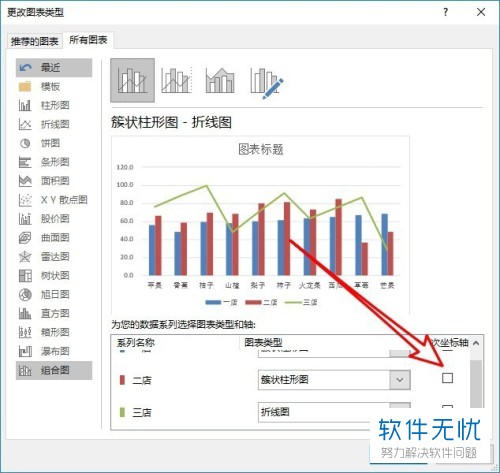Choose the Bar chart (条形图) icon
The image size is (500, 473).
pyautogui.click(x=25, y=162)
